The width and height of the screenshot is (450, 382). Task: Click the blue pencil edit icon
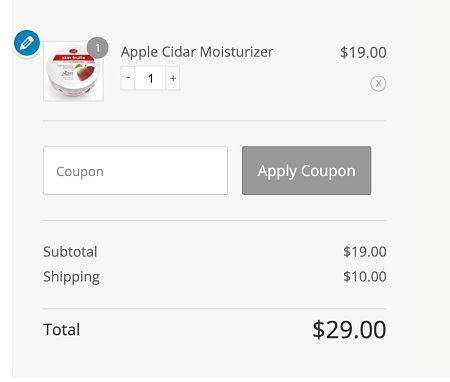pos(27,43)
